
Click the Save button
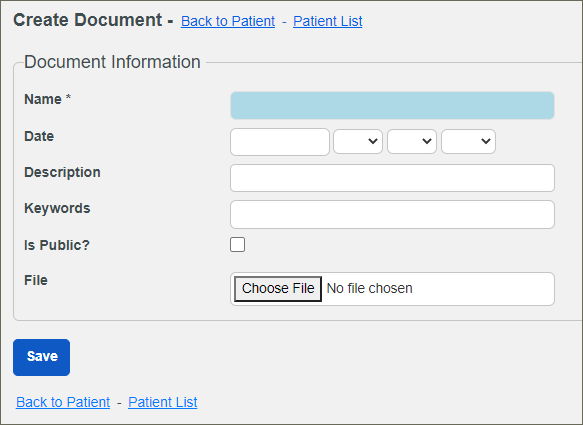point(42,357)
